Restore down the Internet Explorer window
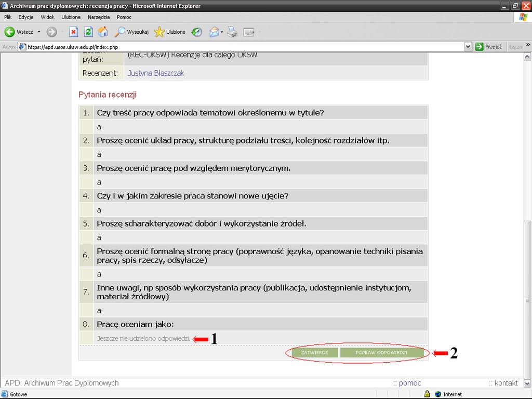This screenshot has width=532, height=399. point(515,6)
